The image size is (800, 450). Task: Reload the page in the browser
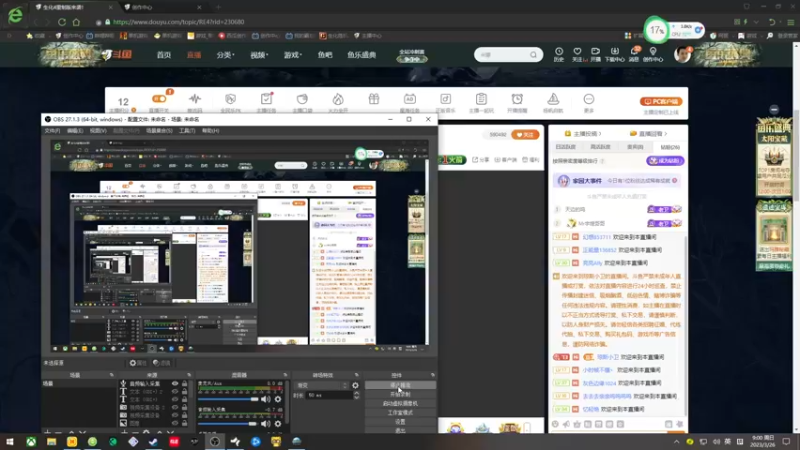point(62,22)
